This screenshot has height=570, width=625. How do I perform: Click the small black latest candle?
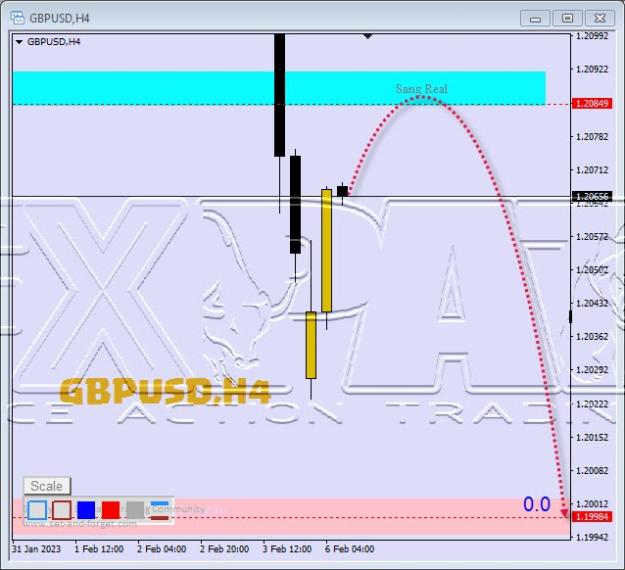(x=342, y=191)
